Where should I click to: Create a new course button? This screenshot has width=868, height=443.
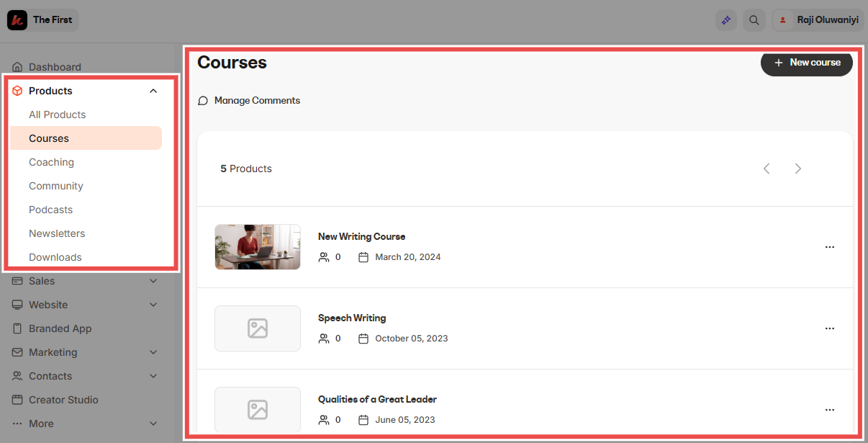coord(807,63)
